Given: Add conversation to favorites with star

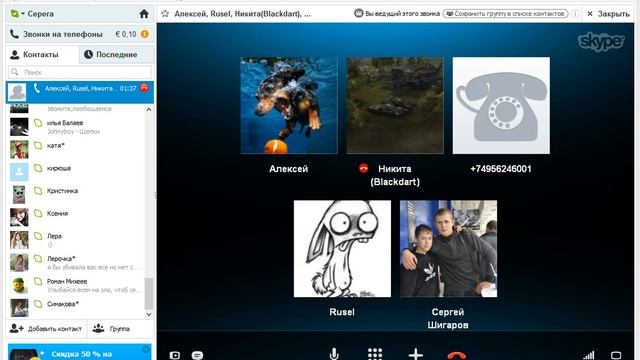Looking at the screenshot, I should 165,13.
